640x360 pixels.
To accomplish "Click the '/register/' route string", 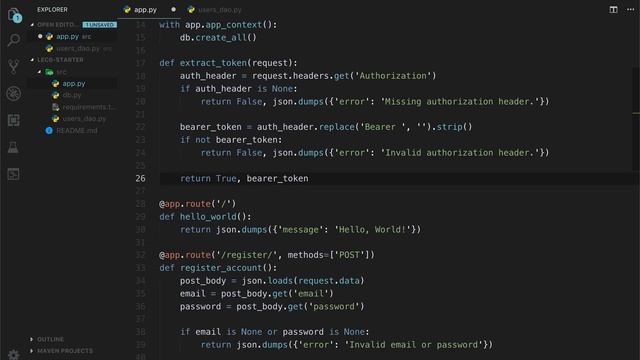I will tap(247, 255).
